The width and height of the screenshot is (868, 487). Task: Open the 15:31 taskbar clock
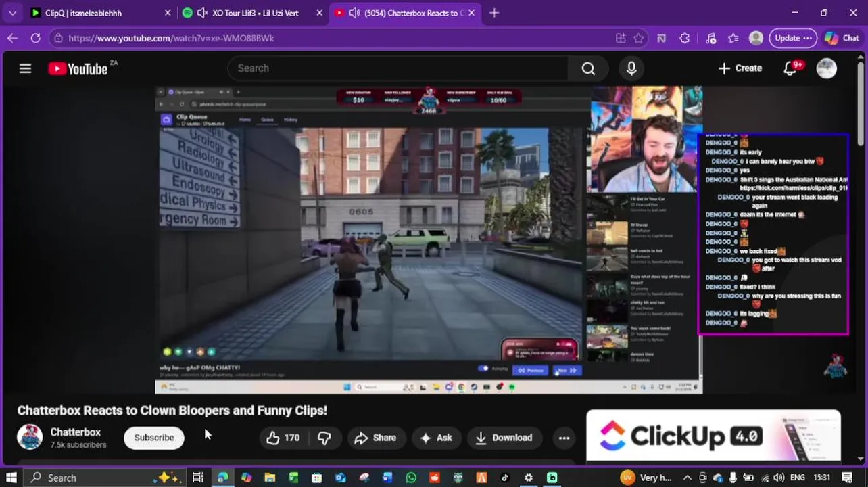(x=822, y=478)
